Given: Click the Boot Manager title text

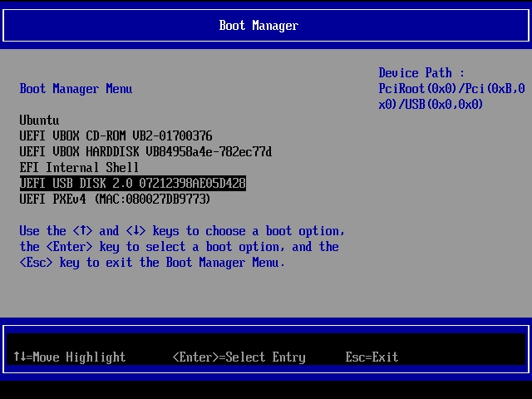Looking at the screenshot, I should (259, 26).
